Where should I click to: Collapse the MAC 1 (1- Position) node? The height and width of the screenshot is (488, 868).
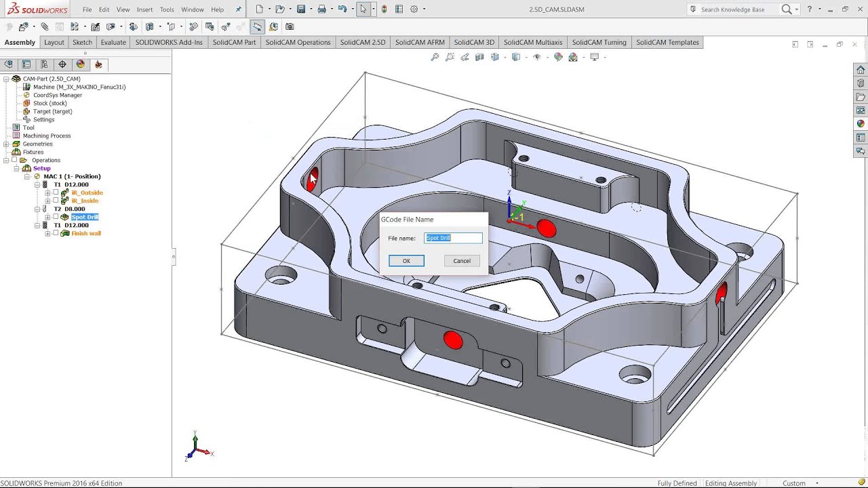pos(27,176)
